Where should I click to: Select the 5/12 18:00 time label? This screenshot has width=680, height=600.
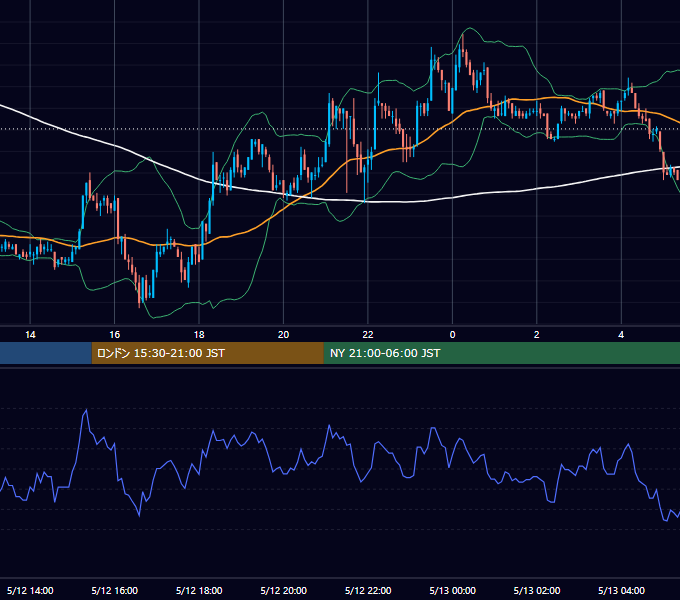pyautogui.click(x=199, y=590)
